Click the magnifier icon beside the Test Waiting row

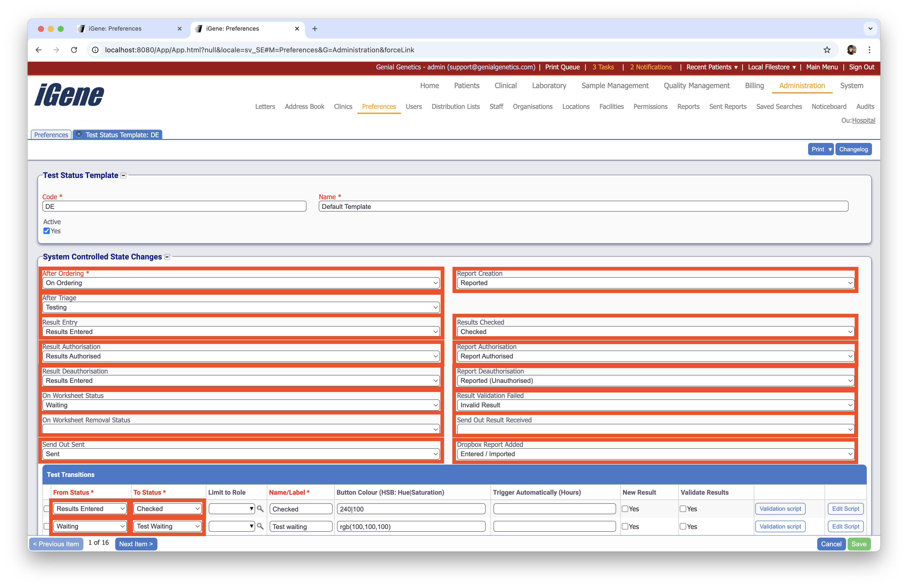point(260,526)
